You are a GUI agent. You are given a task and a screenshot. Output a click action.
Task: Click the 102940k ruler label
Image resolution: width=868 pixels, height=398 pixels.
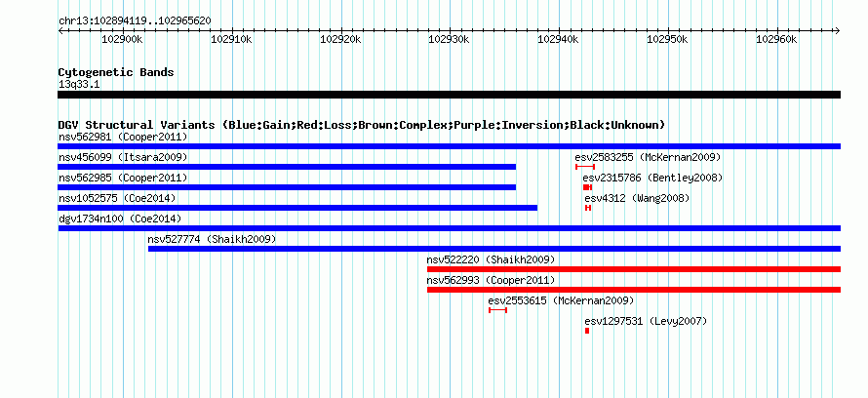click(x=558, y=39)
